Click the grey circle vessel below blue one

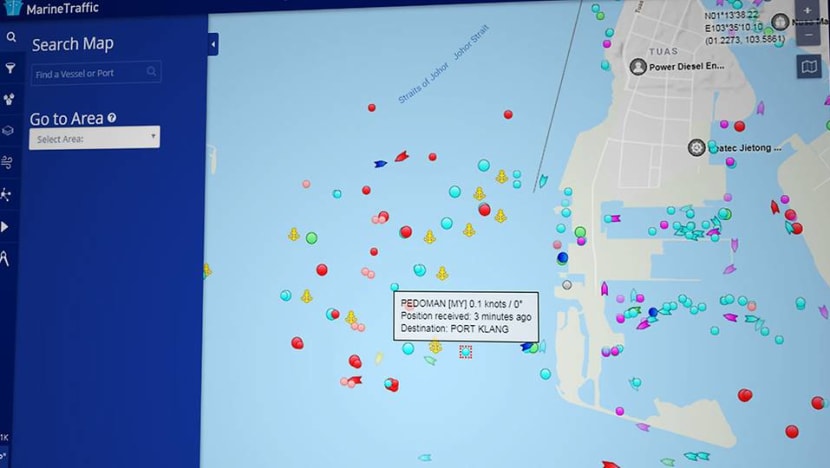567,285
